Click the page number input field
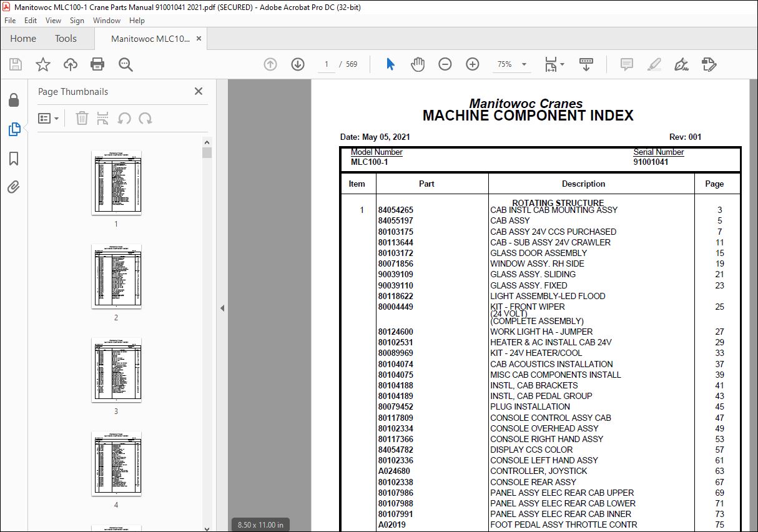Screen dimensions: 758x532 pyautogui.click(x=326, y=64)
